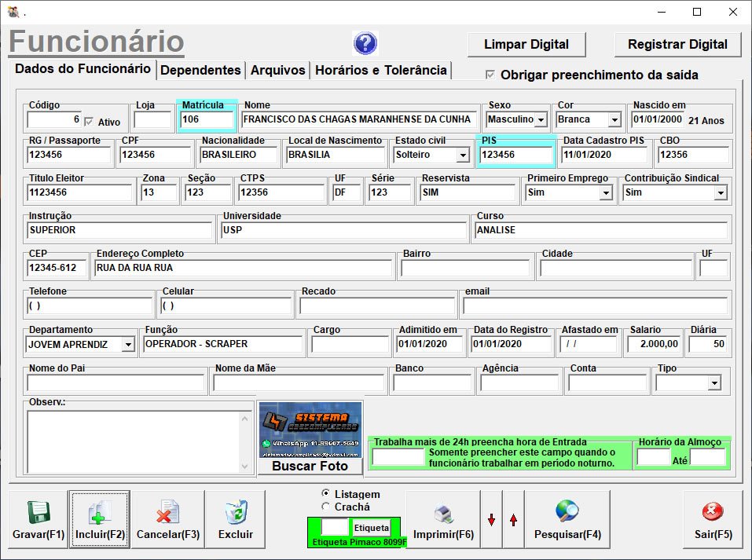Focus the Endereço Completo field
The width and height of the screenshot is (752, 560).
[x=243, y=268]
